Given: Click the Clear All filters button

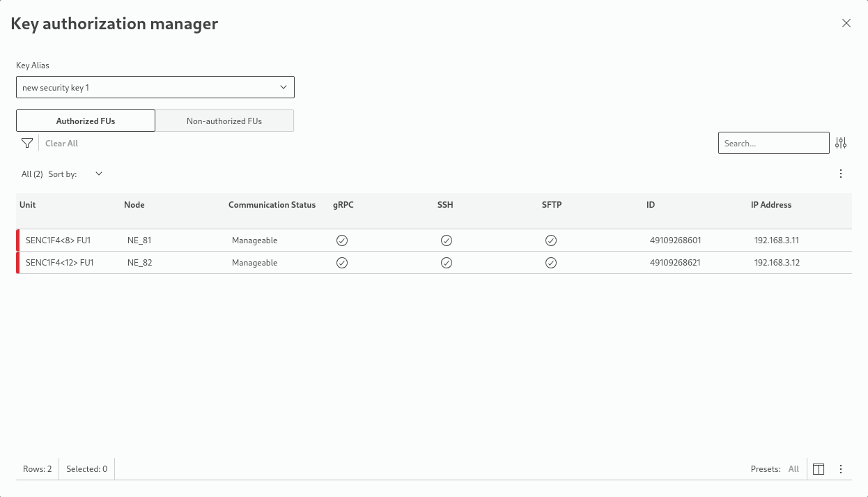Looking at the screenshot, I should point(61,144).
